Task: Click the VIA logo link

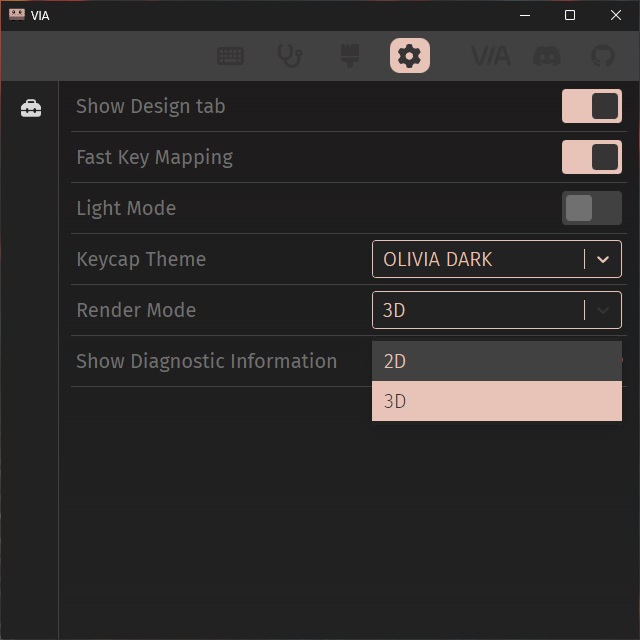Action: click(490, 56)
